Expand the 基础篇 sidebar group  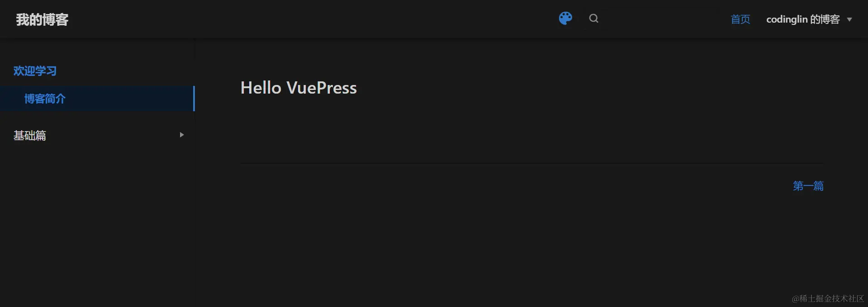coord(30,135)
